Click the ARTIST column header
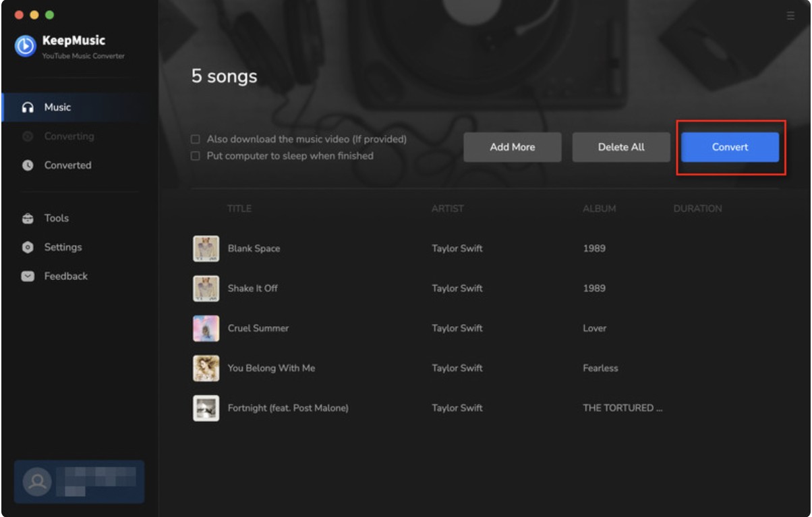The image size is (812, 517). click(448, 209)
